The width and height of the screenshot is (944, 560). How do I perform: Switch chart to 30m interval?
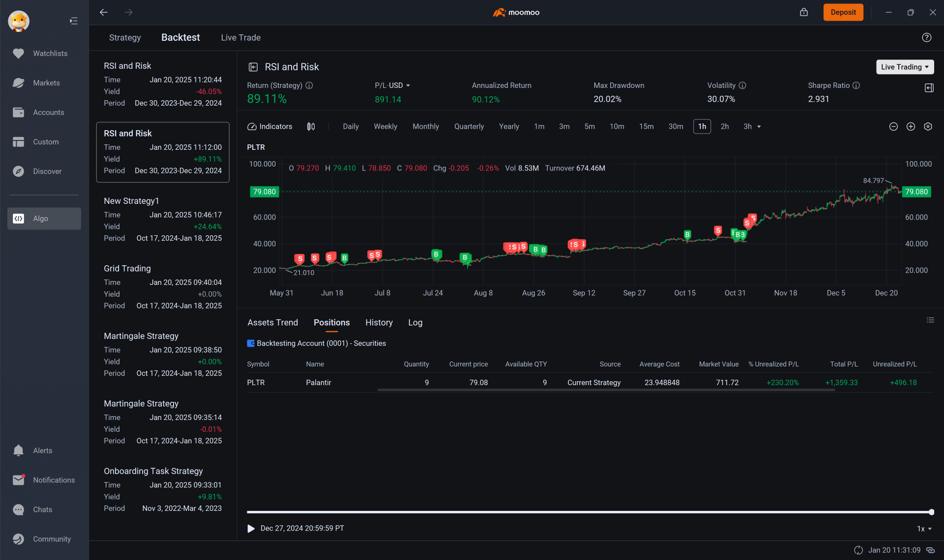[676, 127]
